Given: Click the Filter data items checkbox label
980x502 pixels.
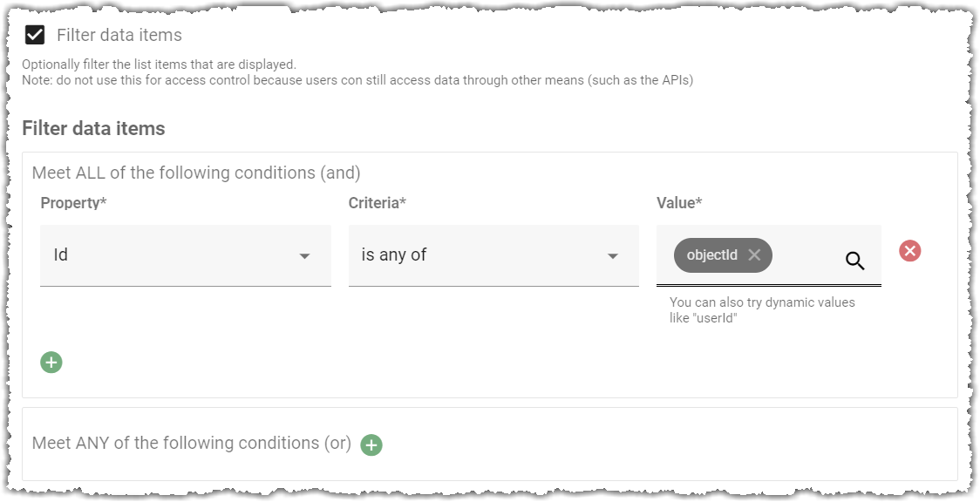Looking at the screenshot, I should (119, 35).
